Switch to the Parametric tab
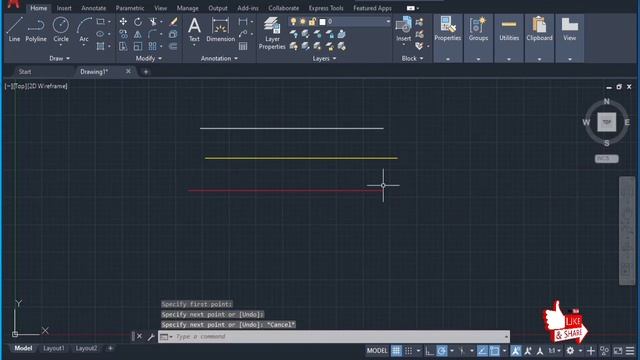This screenshot has height=360, width=640. 130,8
